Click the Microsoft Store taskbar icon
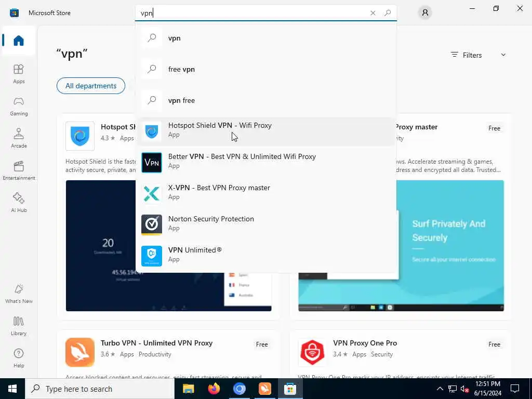Image resolution: width=532 pixels, height=399 pixels. click(290, 389)
